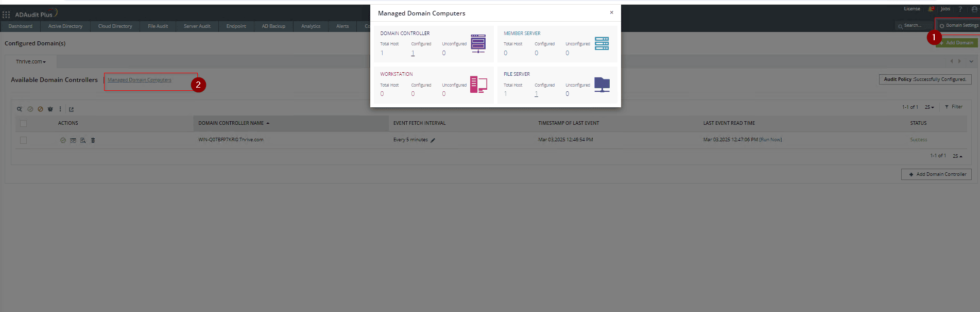Click the Timestamp of Last Event column header
Image resolution: width=980 pixels, height=312 pixels.
tap(569, 123)
